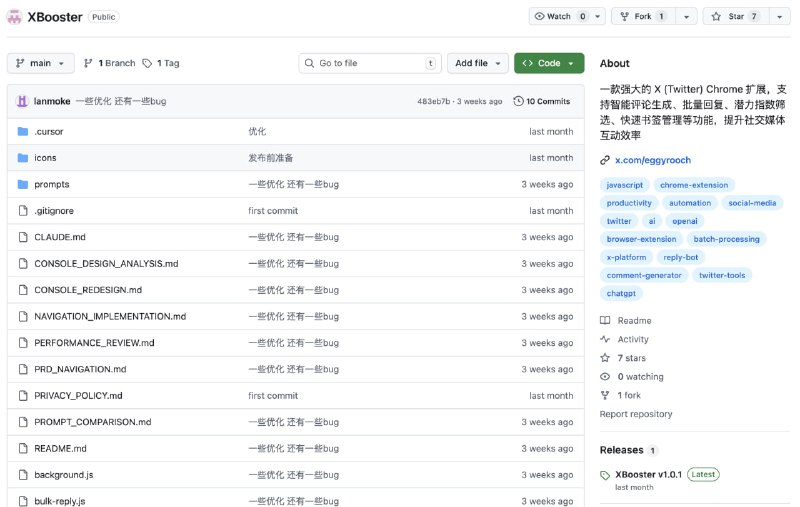The height and width of the screenshot is (507, 800).
Task: Click the Watch eye icon
Action: [539, 16]
